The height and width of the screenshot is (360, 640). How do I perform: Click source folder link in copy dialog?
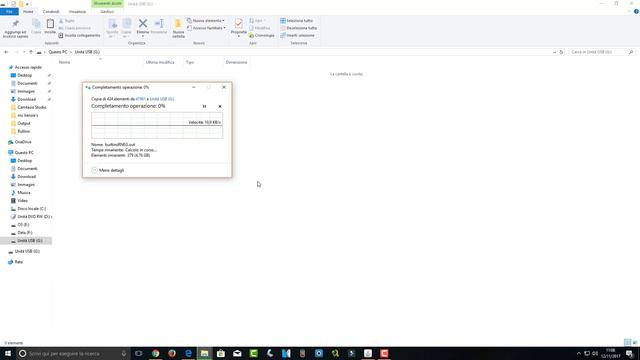(x=140, y=99)
